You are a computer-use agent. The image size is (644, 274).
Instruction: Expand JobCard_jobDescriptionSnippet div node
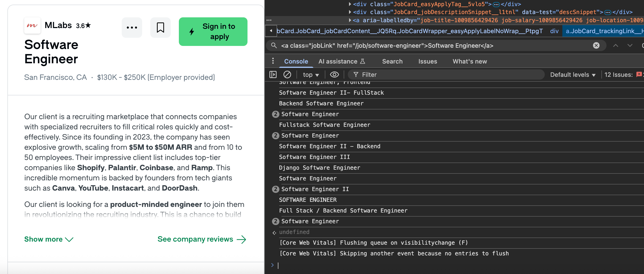[350, 12]
